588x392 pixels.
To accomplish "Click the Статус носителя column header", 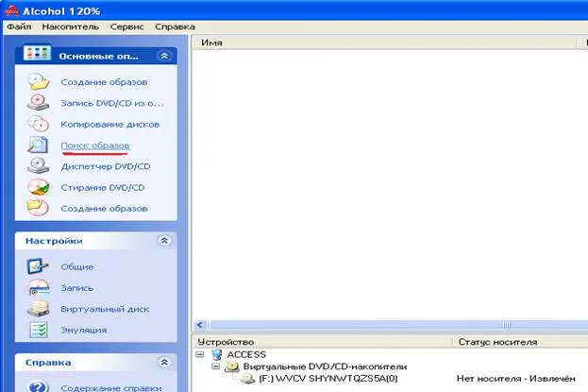I will [x=520, y=342].
